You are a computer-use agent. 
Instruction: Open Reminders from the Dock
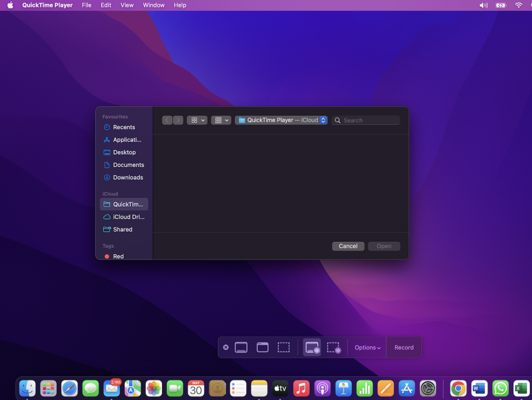[238, 388]
